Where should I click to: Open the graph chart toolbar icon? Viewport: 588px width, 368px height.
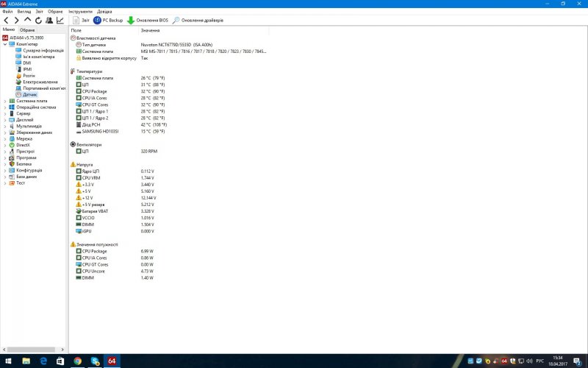[60, 20]
